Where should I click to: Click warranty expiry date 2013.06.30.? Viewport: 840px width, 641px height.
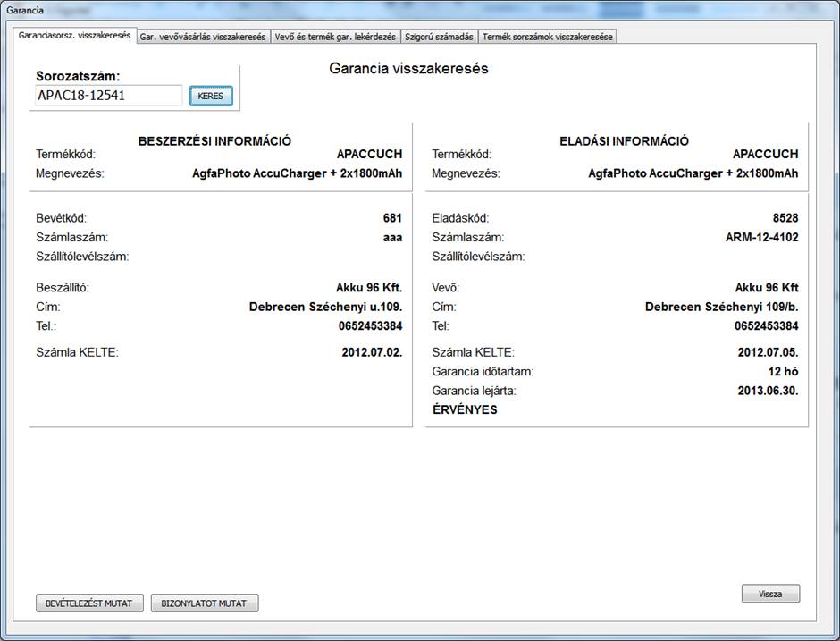[x=767, y=391]
